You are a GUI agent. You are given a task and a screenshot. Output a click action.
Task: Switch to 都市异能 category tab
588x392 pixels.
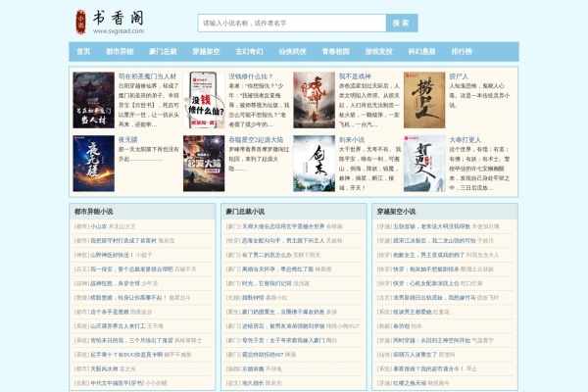[121, 51]
